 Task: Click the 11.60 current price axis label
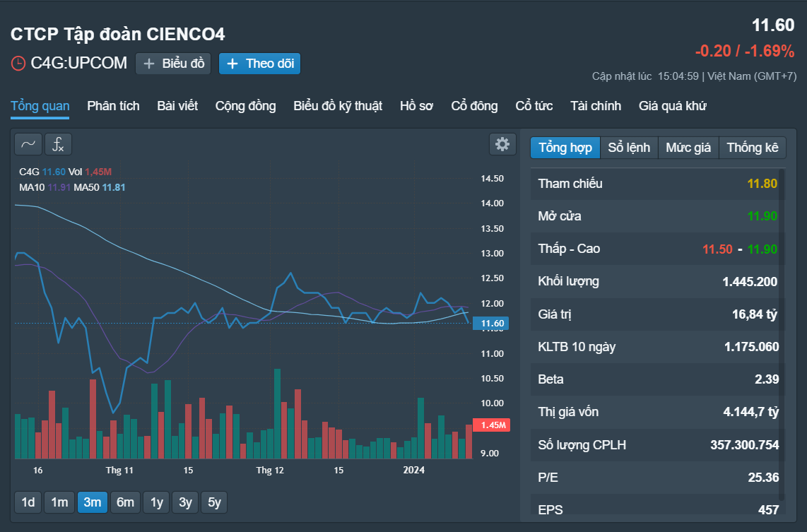tap(491, 324)
